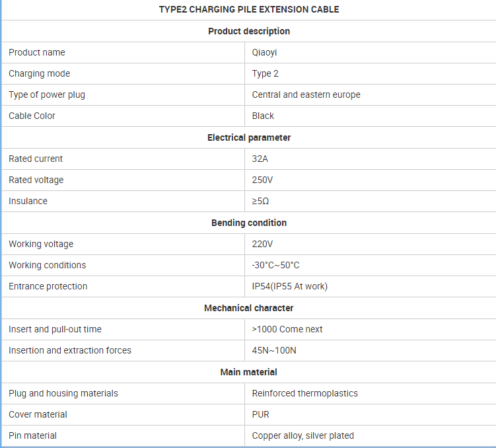Select the Charging mode label cell

click(x=123, y=74)
